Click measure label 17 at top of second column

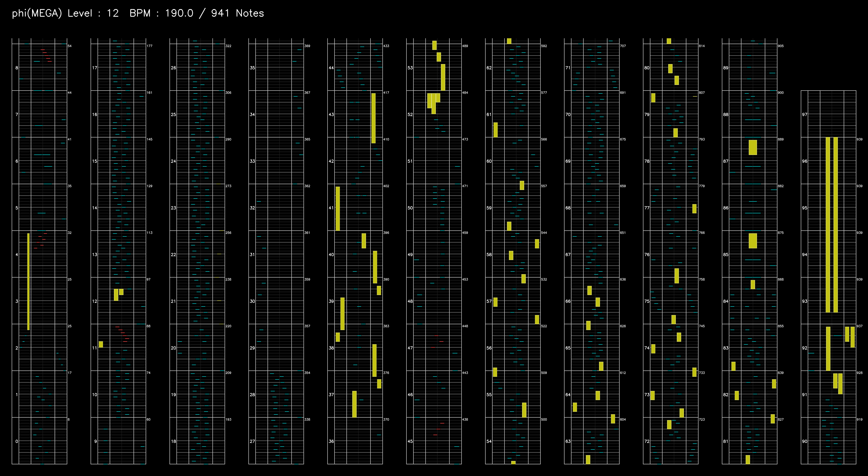pyautogui.click(x=95, y=68)
